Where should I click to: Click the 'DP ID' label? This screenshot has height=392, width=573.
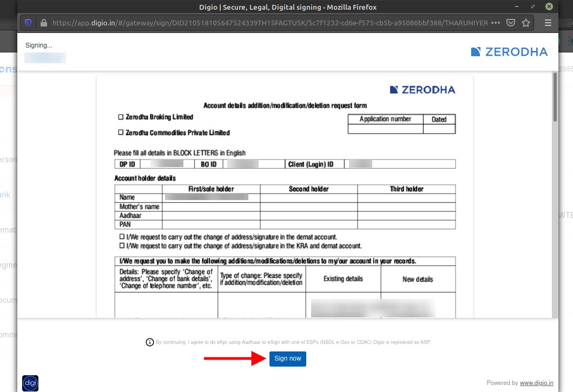pos(127,164)
